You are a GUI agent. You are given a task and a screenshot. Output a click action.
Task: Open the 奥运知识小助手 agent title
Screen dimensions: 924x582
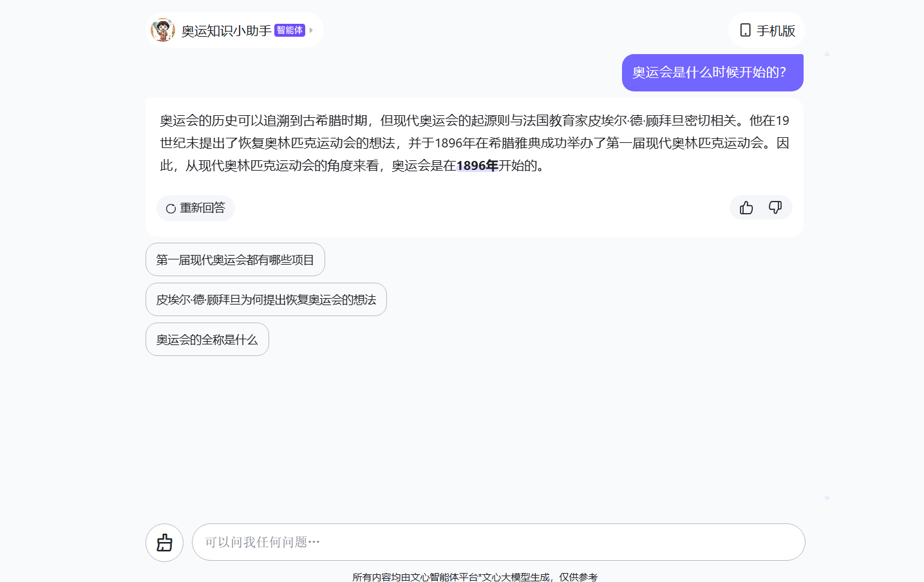coord(226,31)
